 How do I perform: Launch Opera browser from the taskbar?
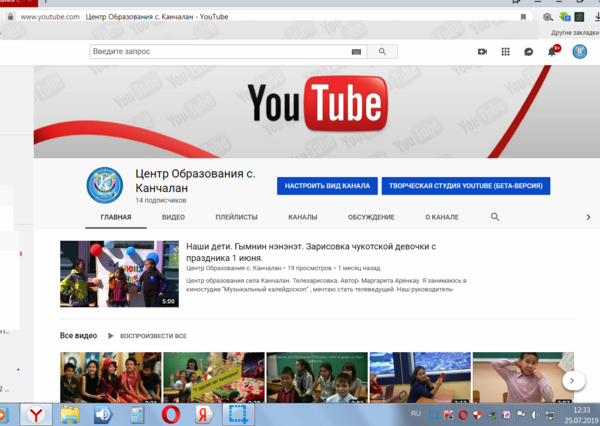[171, 415]
